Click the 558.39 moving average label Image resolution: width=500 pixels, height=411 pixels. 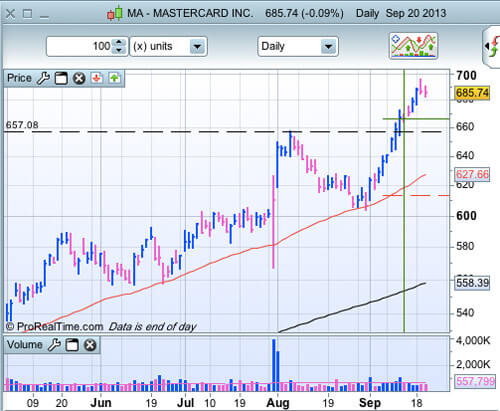click(x=472, y=283)
